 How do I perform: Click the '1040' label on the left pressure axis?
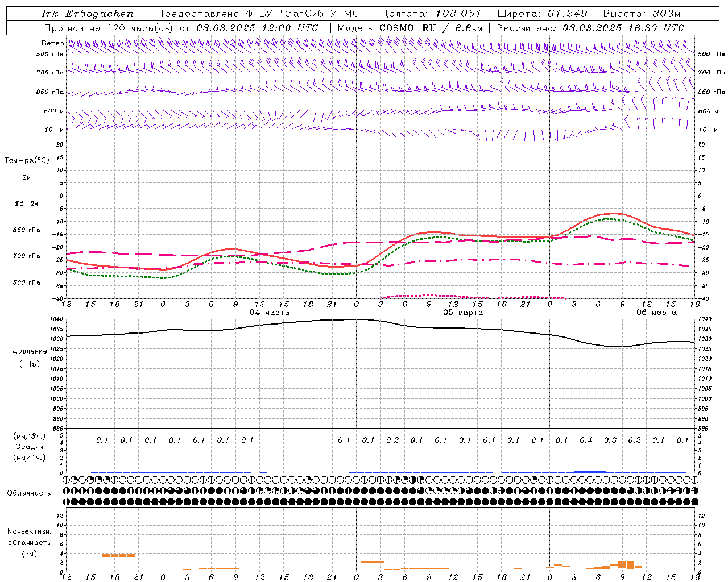(x=57, y=319)
